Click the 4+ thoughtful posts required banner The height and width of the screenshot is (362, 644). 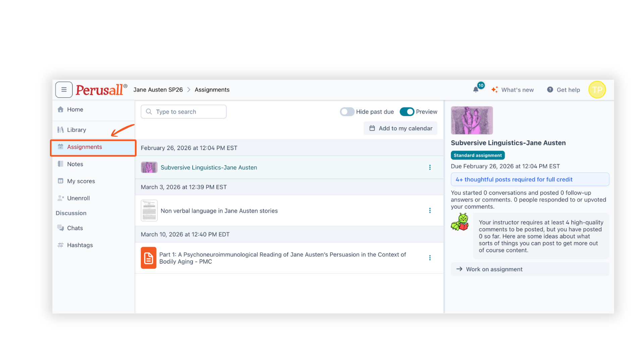[530, 179]
